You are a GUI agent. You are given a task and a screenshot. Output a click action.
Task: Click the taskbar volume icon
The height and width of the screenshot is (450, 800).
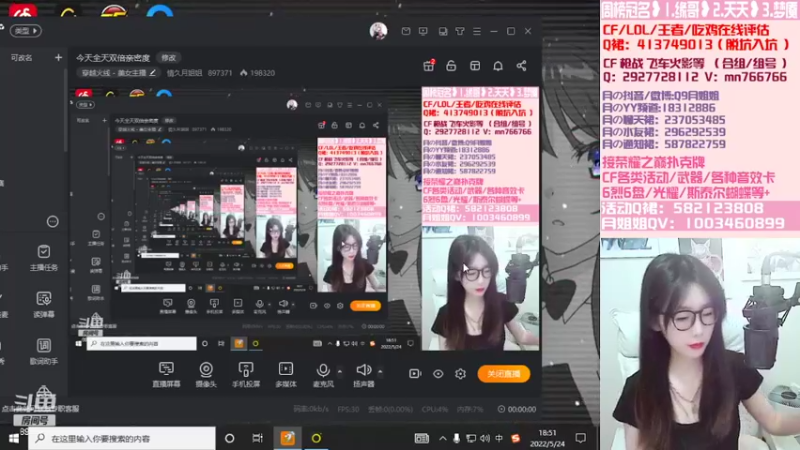[x=485, y=438]
